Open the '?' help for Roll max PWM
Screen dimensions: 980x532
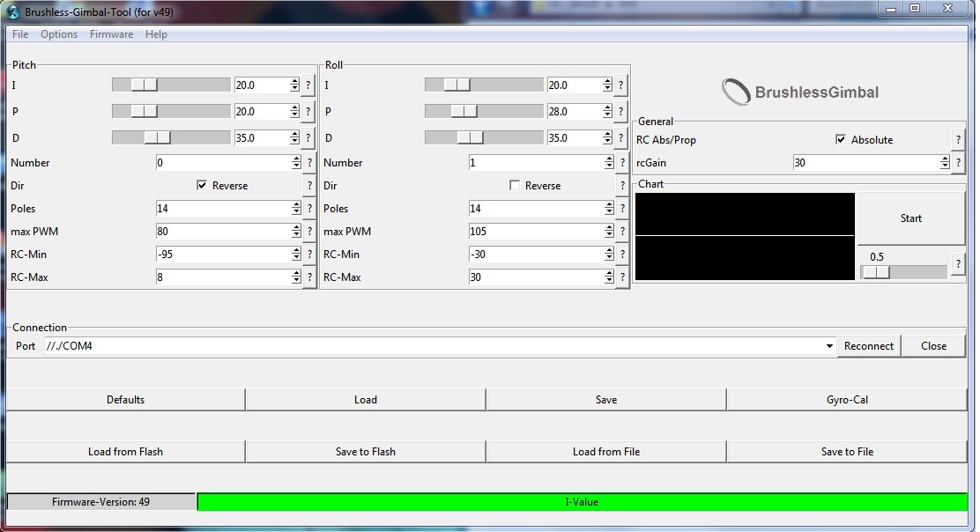pos(621,232)
